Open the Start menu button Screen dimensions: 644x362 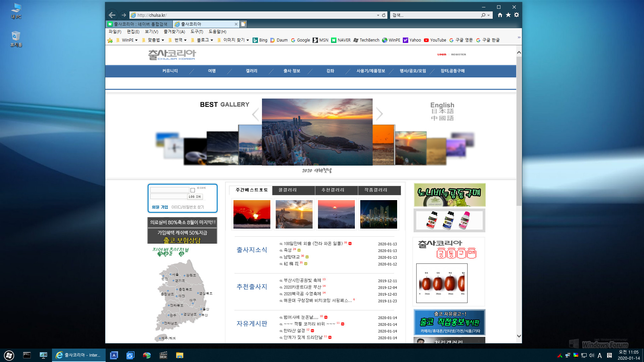coord(9,355)
